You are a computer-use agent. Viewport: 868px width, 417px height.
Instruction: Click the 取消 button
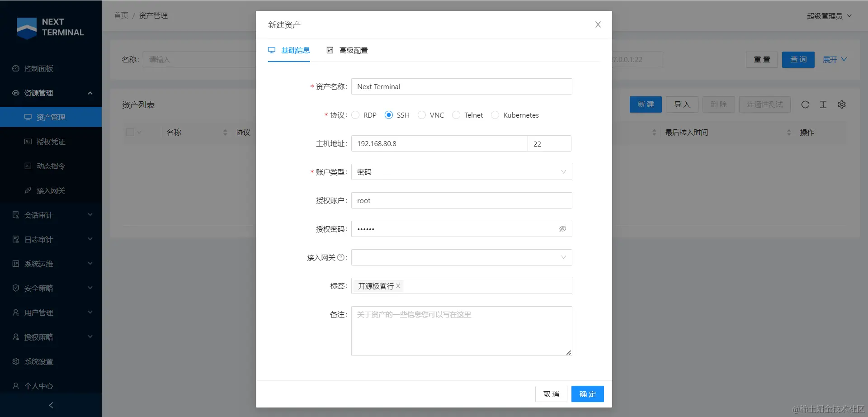pos(551,394)
